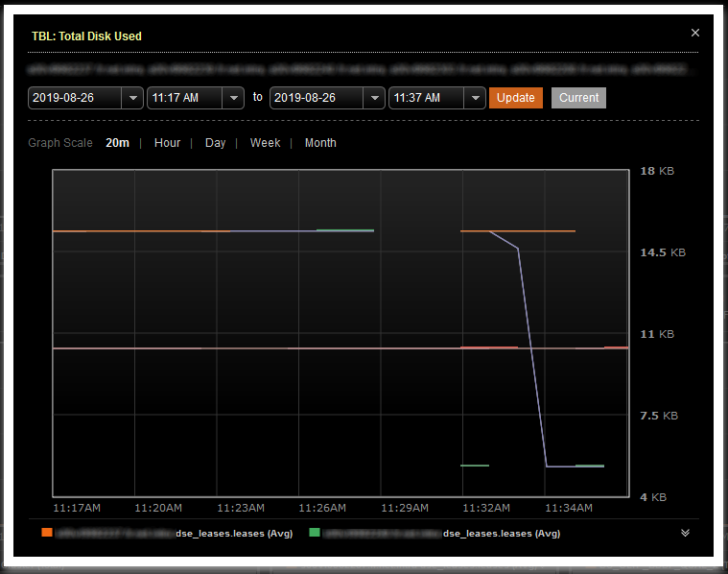Click the short green line segment in the graph
The image size is (728, 574).
pyautogui.click(x=474, y=466)
